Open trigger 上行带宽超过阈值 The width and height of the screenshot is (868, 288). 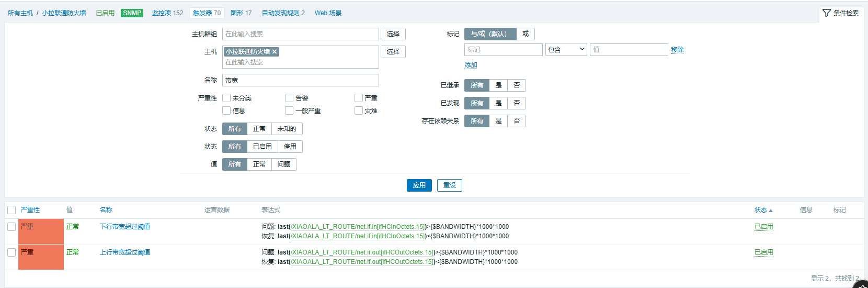coord(125,252)
